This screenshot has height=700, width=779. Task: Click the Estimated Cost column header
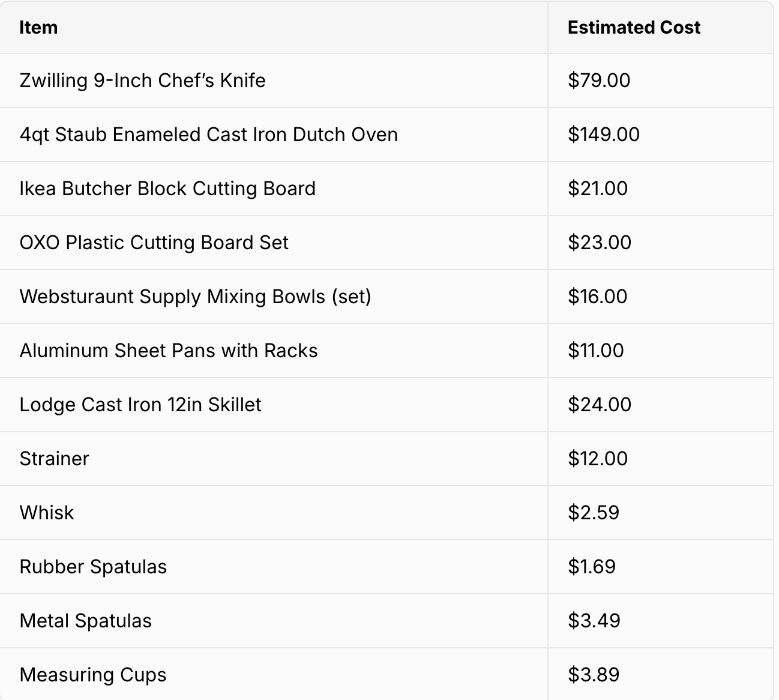click(634, 28)
